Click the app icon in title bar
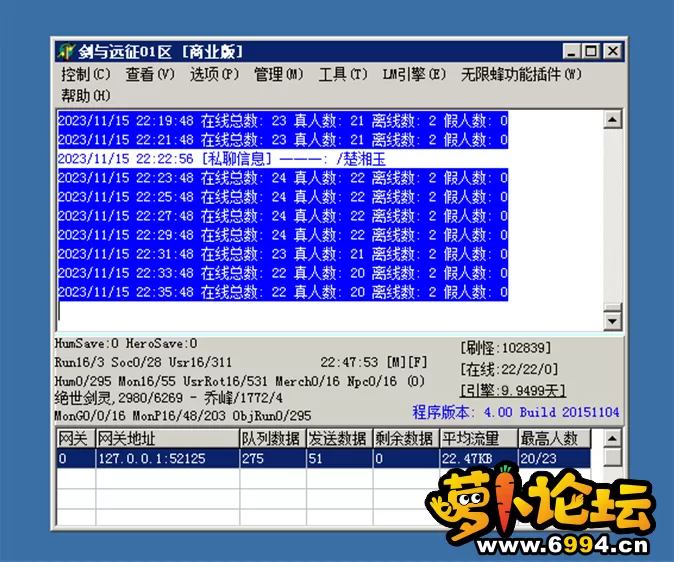The image size is (674, 562). [x=66, y=52]
